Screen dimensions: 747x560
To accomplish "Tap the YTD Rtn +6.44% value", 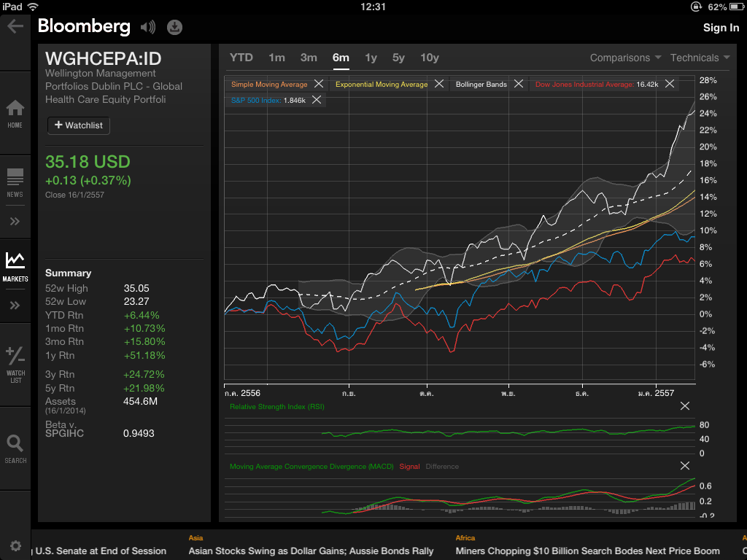I will 142,315.
